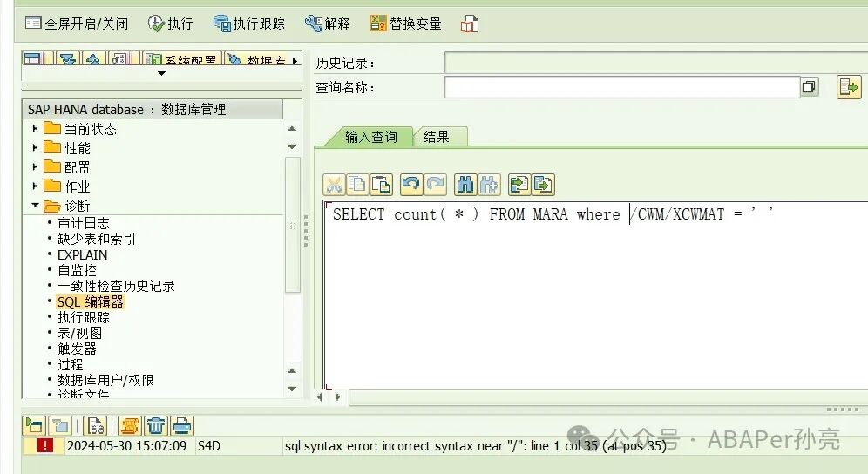Select 缺少表和索引 tree item

(x=97, y=239)
